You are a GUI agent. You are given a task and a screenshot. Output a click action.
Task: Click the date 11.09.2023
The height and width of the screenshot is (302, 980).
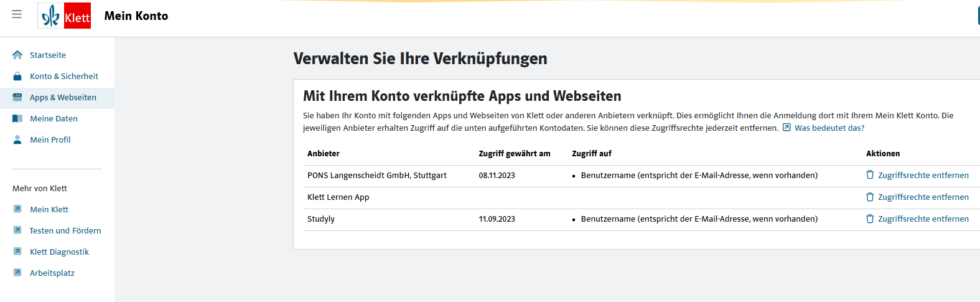(x=497, y=219)
